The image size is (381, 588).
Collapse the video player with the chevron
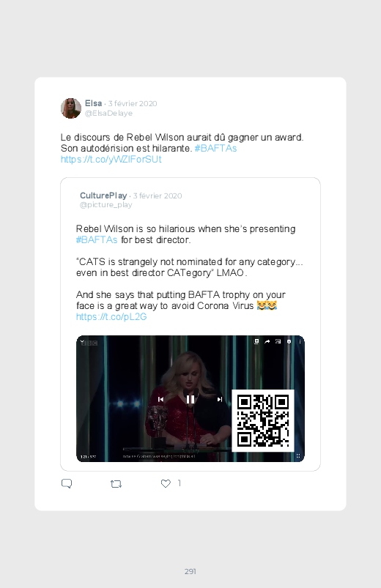[x=82, y=342]
